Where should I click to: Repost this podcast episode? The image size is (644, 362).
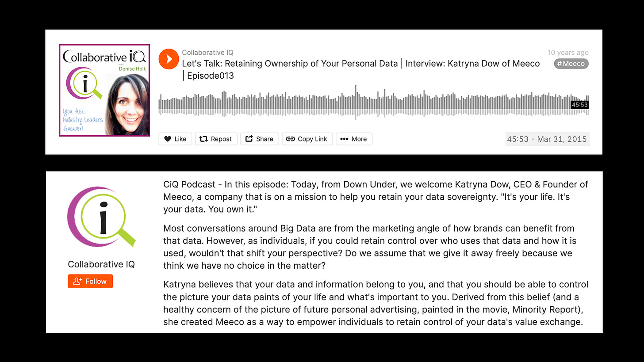click(x=216, y=139)
